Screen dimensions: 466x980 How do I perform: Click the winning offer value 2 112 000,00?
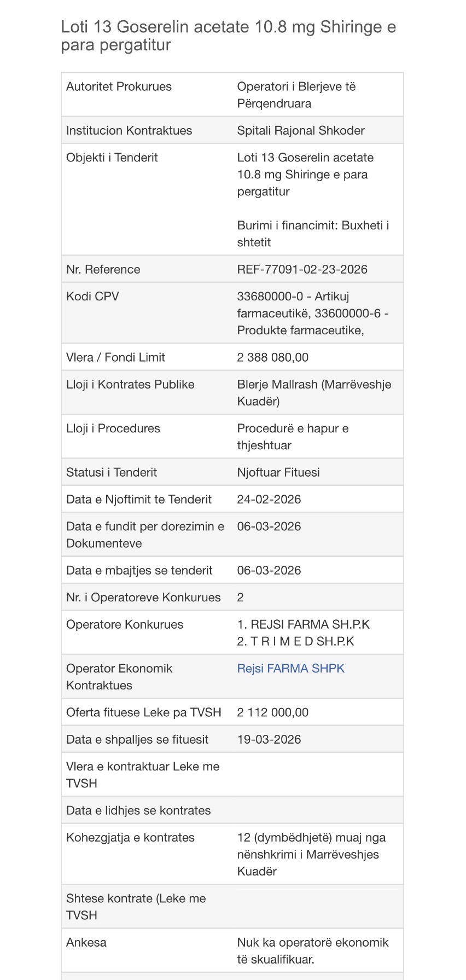pyautogui.click(x=272, y=712)
